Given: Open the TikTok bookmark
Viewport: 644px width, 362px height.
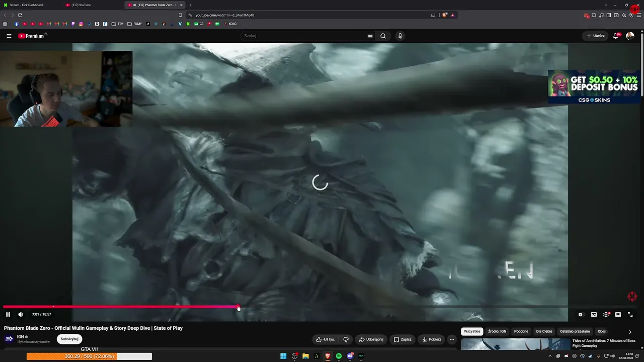Looking at the screenshot, I should tap(148, 24).
